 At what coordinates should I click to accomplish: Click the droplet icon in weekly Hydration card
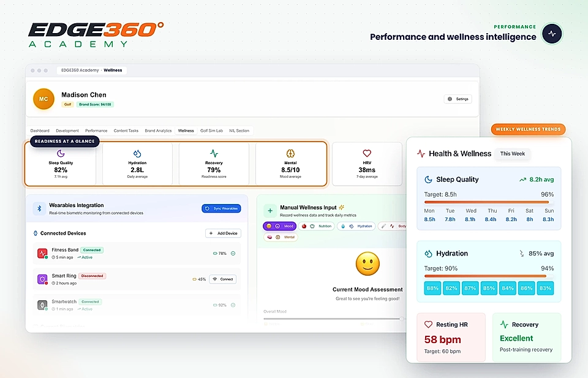pyautogui.click(x=428, y=254)
